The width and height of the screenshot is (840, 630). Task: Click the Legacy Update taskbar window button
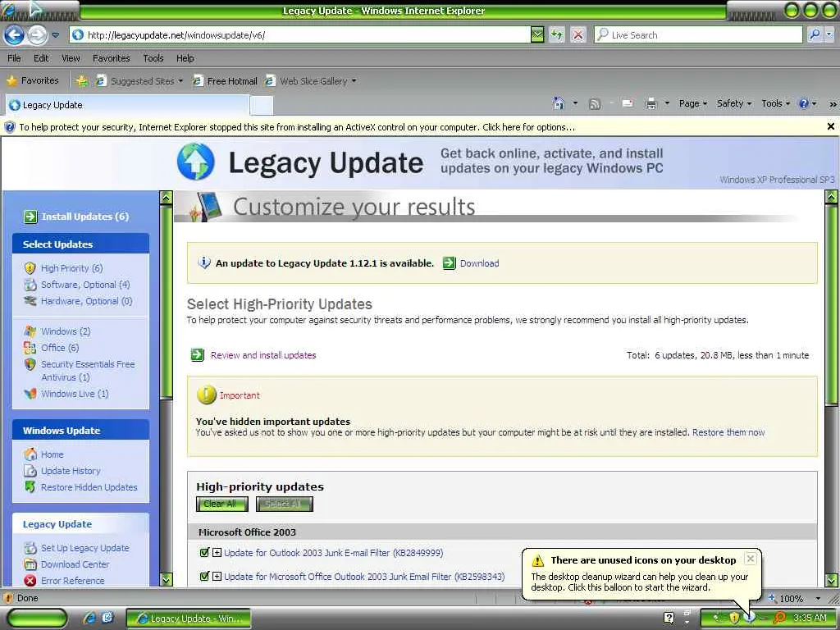click(189, 619)
